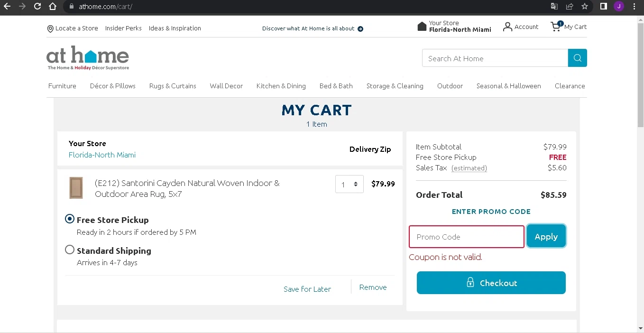Open the quantity dropdown for the rug
The height and width of the screenshot is (333, 644).
[350, 184]
